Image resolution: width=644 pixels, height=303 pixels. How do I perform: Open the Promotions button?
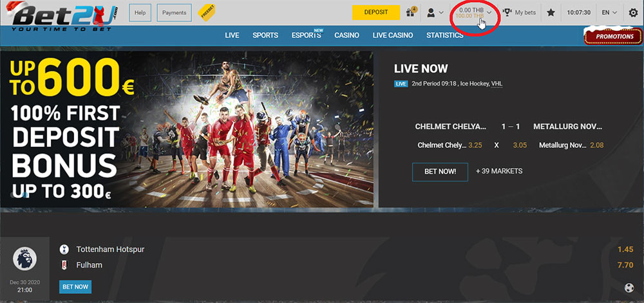pyautogui.click(x=614, y=36)
